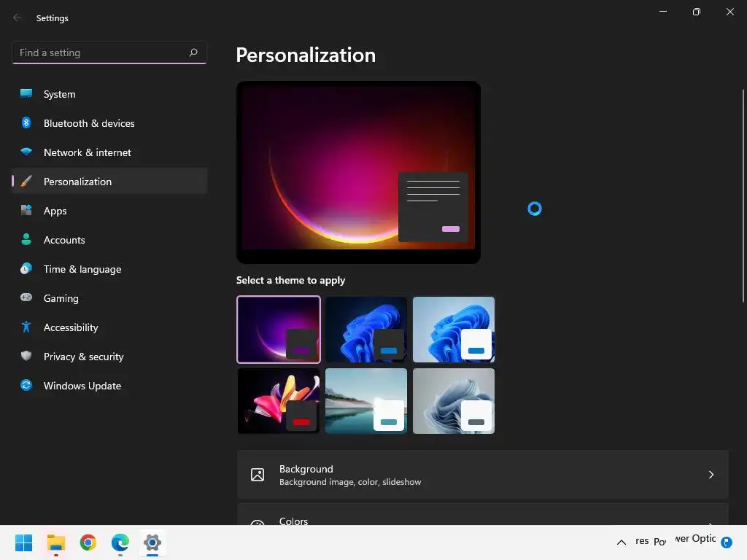Viewport: 747px width, 560px height.
Task: Click the blue tray icon at the taskbar's right end
Action: [727, 542]
